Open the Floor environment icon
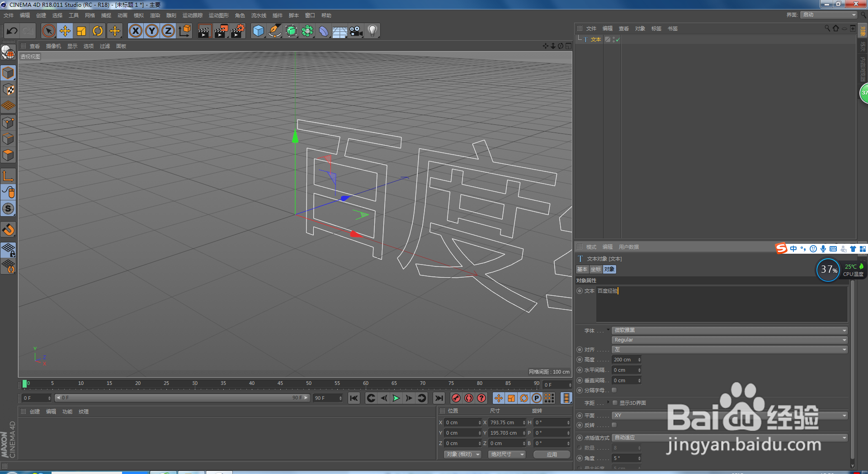Viewport: 868px width, 474px height. tap(340, 31)
